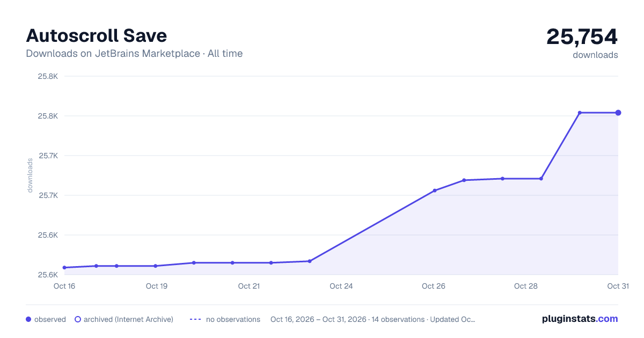
Task: Click the Oct 31 axis label
Action: (x=618, y=286)
